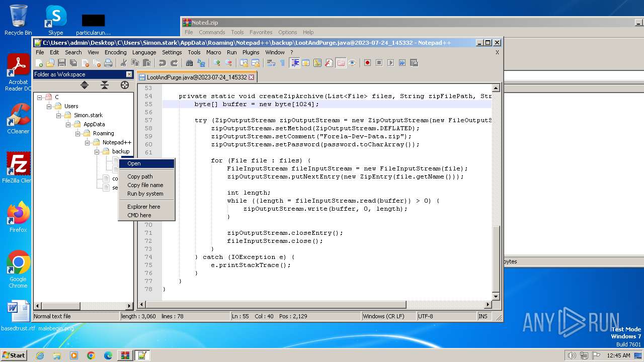Click the Stop recording macro icon
Image resolution: width=644 pixels, height=362 pixels.
(379, 63)
